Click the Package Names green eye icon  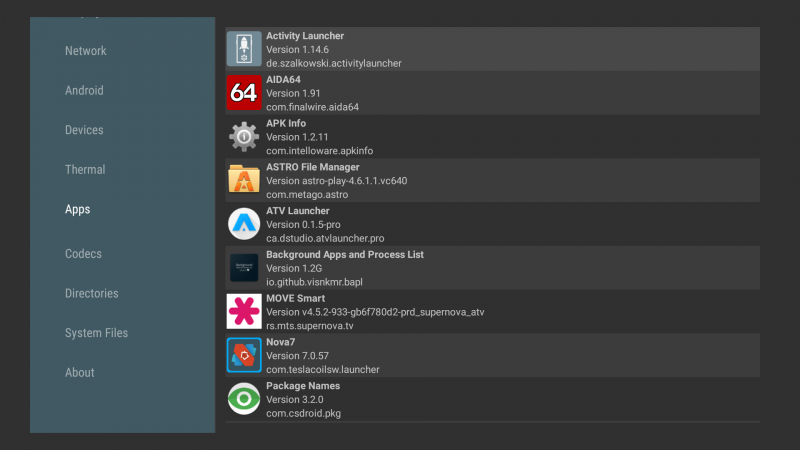pos(244,399)
